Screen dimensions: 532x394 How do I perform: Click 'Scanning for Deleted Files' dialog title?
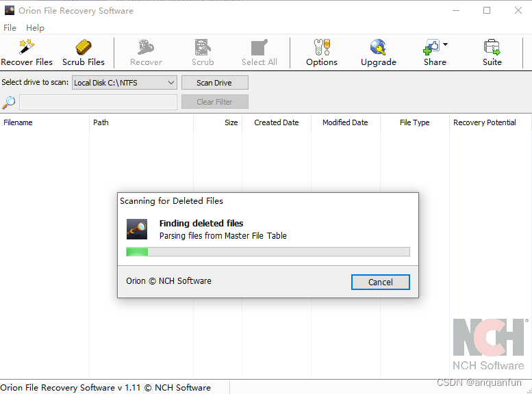[x=171, y=200]
